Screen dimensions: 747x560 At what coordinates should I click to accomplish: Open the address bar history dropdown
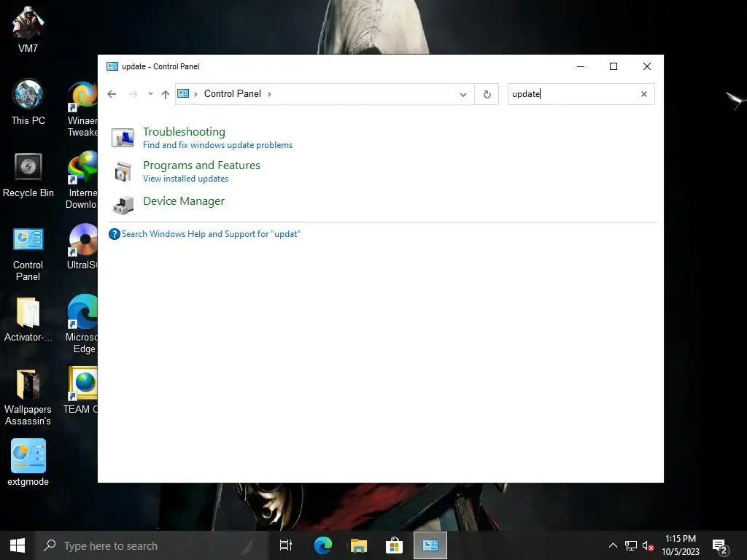pyautogui.click(x=463, y=94)
